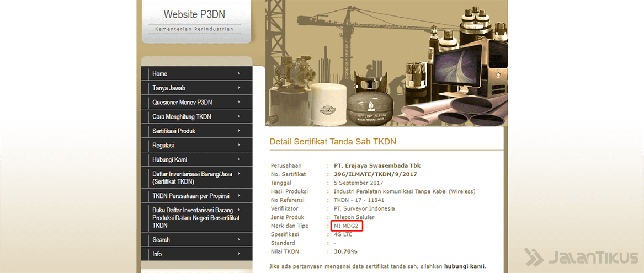Click 'Industri Peralatan Komunikasi Tanpa Kabel (Wireless)' value
Viewport: 644px width, 273px height.
[x=405, y=191]
